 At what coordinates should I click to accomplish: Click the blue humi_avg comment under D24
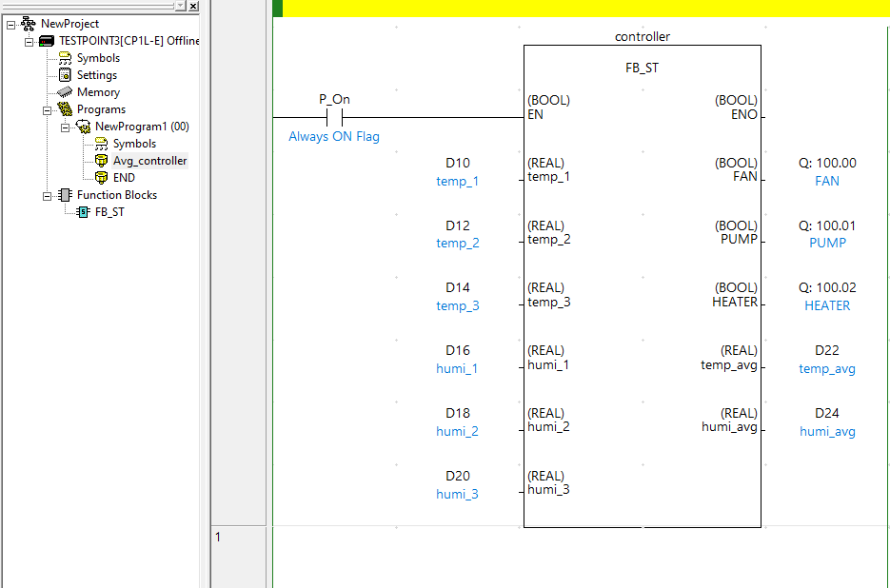pyautogui.click(x=827, y=431)
